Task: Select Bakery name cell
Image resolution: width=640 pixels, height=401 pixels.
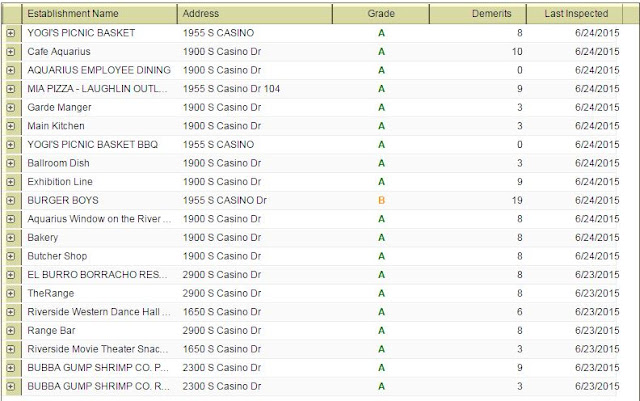Action: pyautogui.click(x=42, y=238)
